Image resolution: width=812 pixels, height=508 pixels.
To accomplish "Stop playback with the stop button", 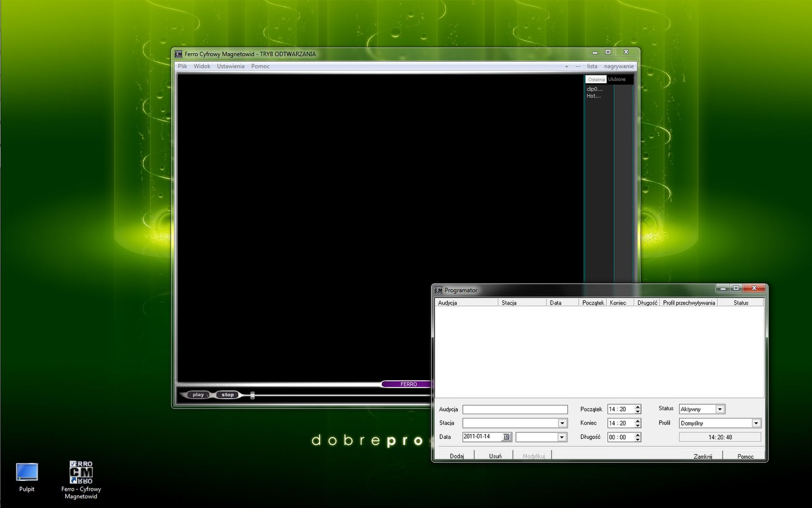I will pyautogui.click(x=228, y=395).
